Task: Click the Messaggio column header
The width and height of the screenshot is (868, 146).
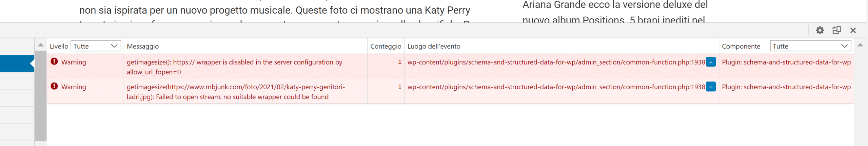Action: tap(143, 46)
